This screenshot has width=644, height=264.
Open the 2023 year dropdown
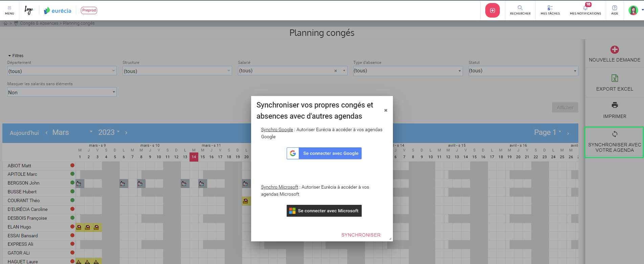(109, 133)
